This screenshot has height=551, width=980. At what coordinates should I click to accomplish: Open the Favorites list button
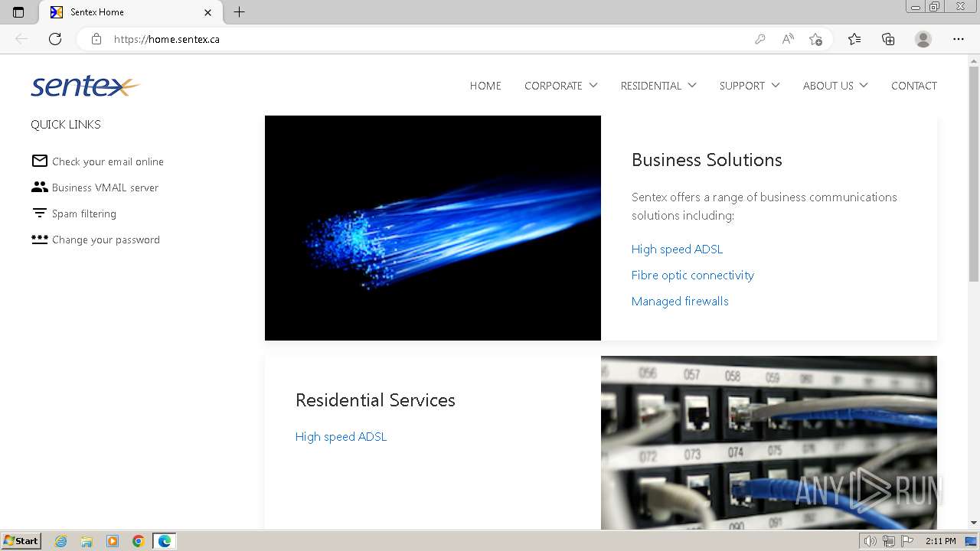coord(854,39)
